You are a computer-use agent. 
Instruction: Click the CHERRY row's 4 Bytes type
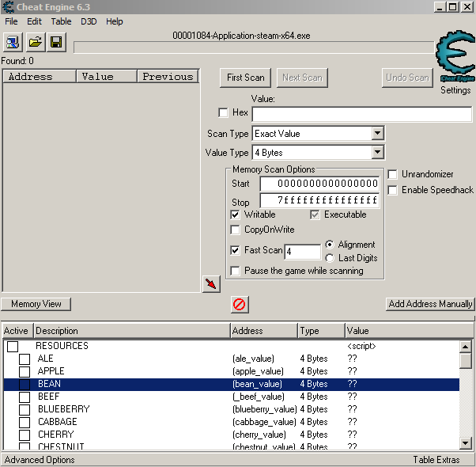pos(314,435)
